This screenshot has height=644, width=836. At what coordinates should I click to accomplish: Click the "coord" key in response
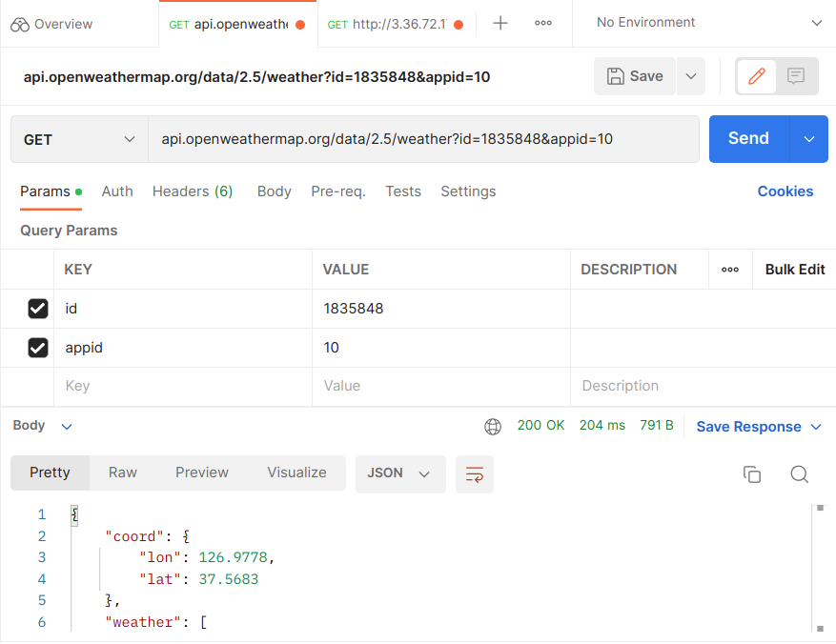click(x=133, y=536)
